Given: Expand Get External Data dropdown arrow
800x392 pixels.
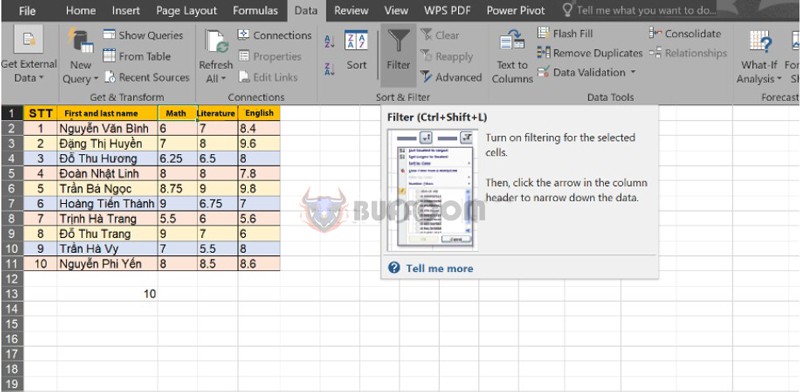Looking at the screenshot, I should 41,78.
